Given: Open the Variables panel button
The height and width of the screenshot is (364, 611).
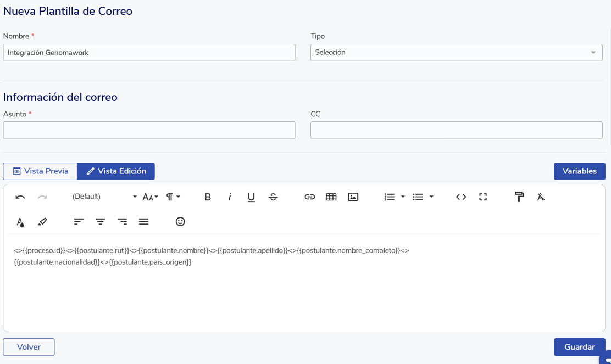Looking at the screenshot, I should coord(579,171).
